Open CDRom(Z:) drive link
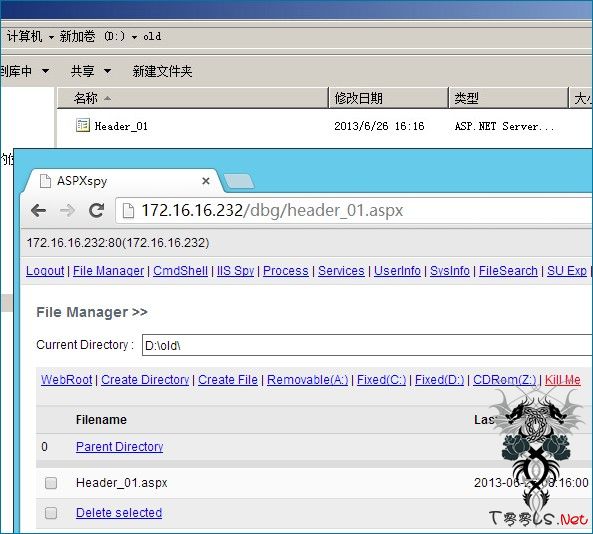Image resolution: width=593 pixels, height=534 pixels. point(505,380)
